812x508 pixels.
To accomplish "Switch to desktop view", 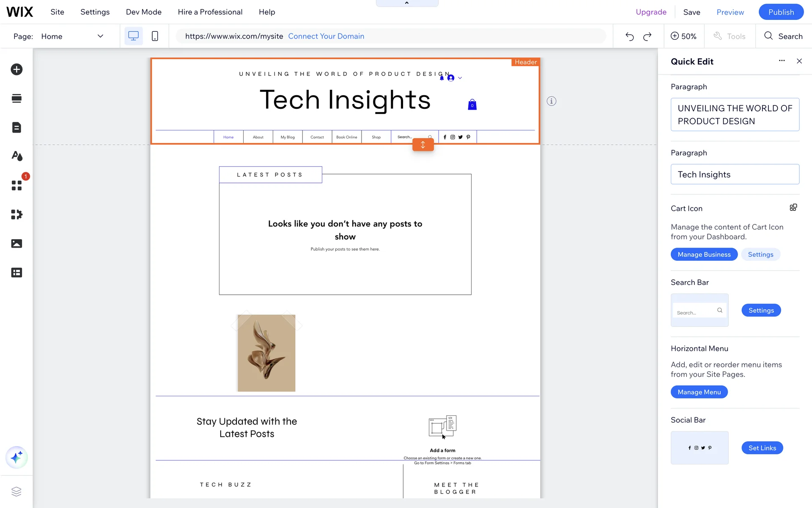I will tap(133, 36).
